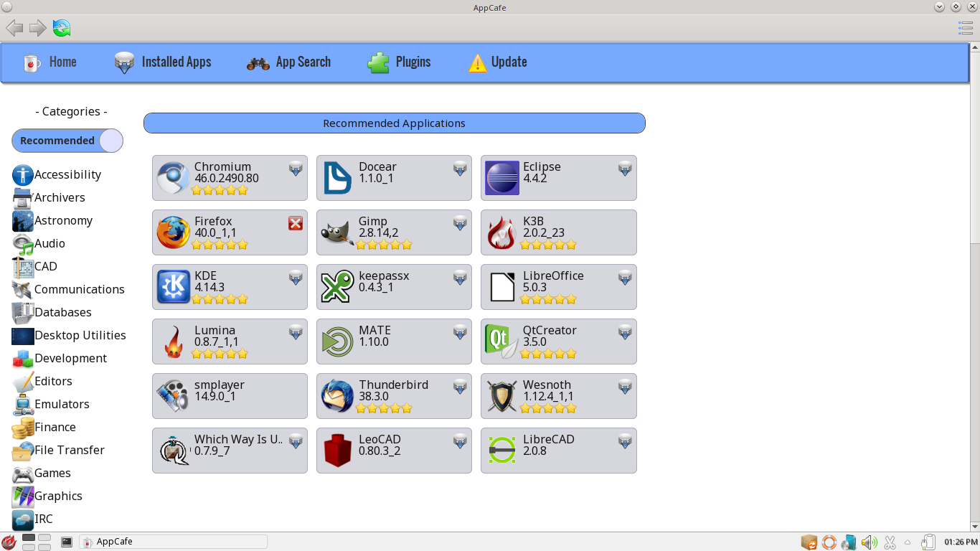Open the Chromium app logo
The height and width of the screenshot is (551, 980).
click(x=174, y=178)
